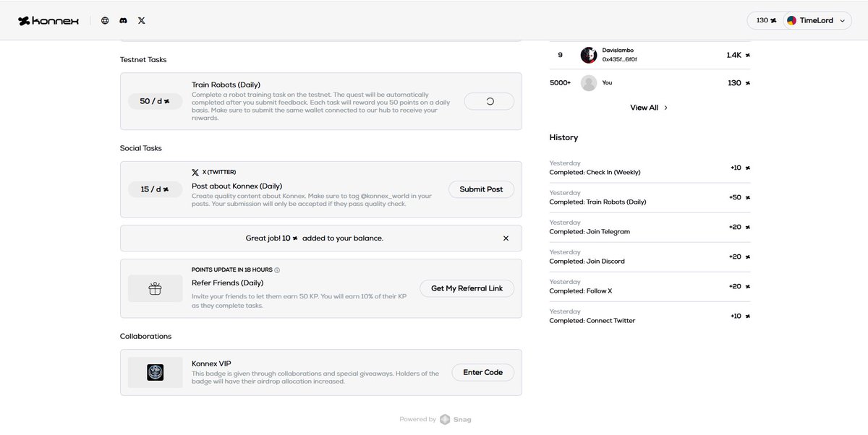The width and height of the screenshot is (868, 435).
Task: Open the Discord icon in header
Action: [x=124, y=21]
